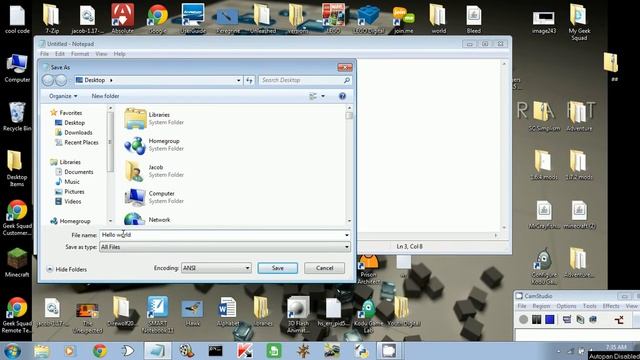The height and width of the screenshot is (360, 640).
Task: Open the Notepad Format menu
Action: [80, 54]
